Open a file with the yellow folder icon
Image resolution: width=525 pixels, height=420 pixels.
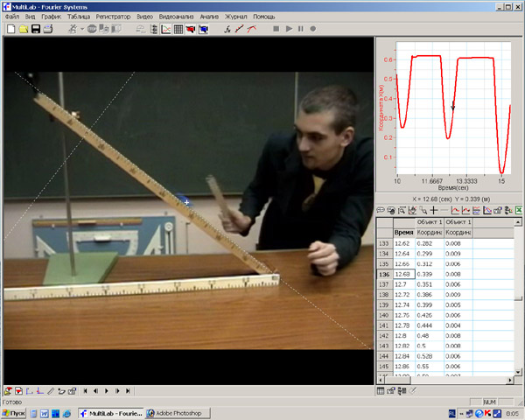pos(23,29)
